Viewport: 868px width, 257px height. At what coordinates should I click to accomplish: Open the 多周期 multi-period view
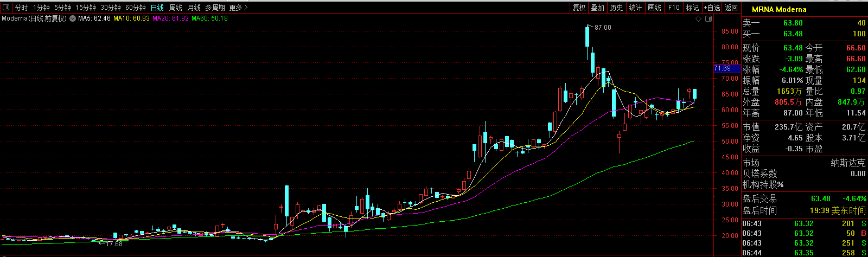[215, 8]
